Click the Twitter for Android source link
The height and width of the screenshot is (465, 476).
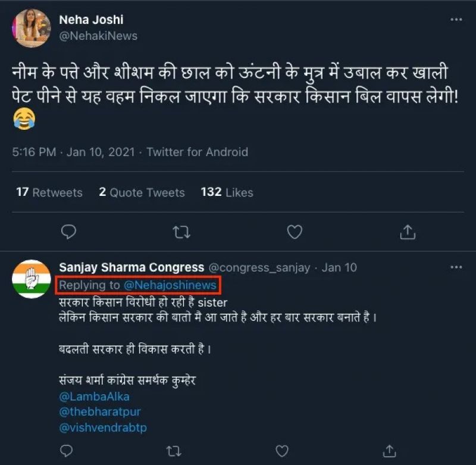[197, 152]
